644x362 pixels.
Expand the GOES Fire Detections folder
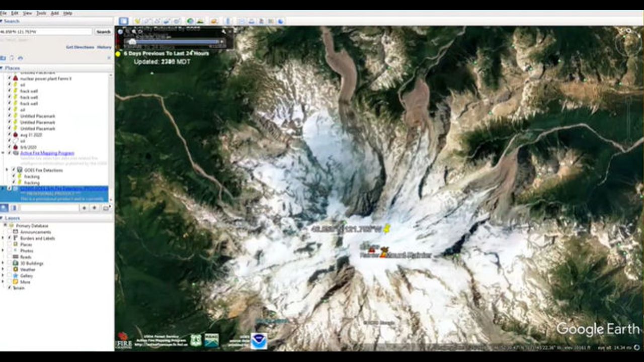point(7,170)
